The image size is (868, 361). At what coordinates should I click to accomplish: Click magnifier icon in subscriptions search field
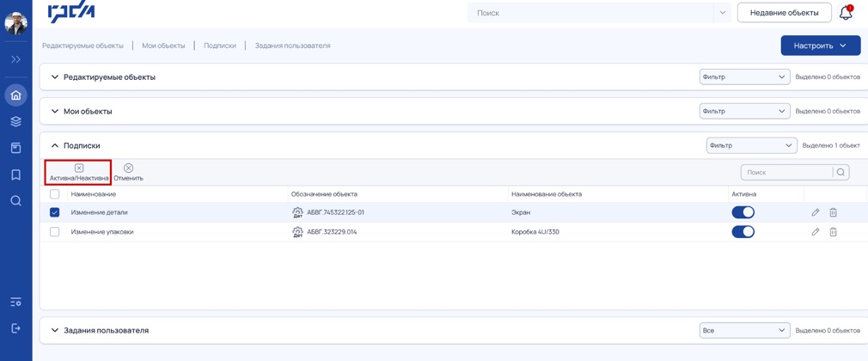click(x=840, y=172)
